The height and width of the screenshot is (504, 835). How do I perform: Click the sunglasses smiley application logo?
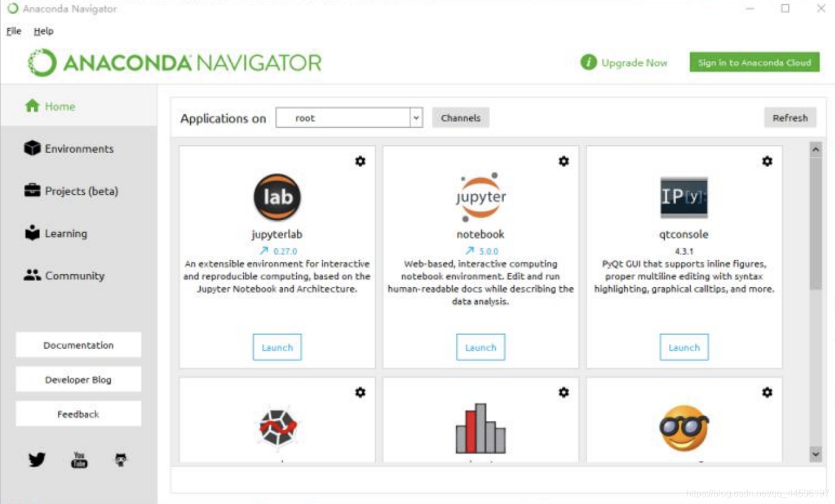(684, 428)
